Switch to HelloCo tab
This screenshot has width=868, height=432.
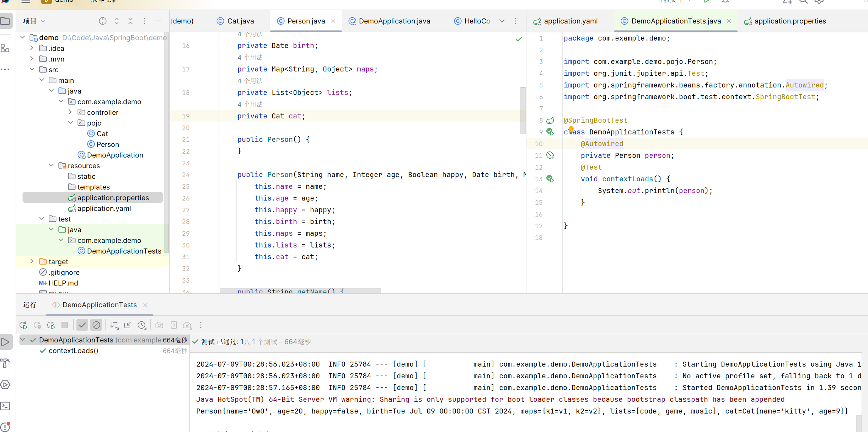click(x=472, y=21)
